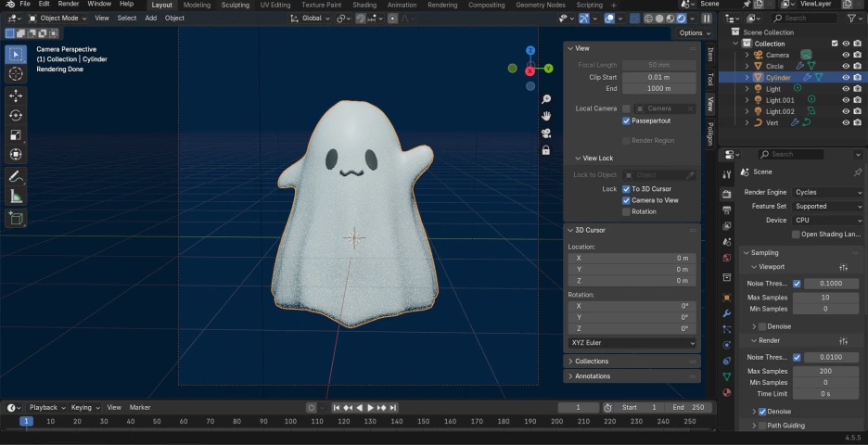868x445 pixels.
Task: Expand the Annotations panel
Action: pyautogui.click(x=593, y=376)
